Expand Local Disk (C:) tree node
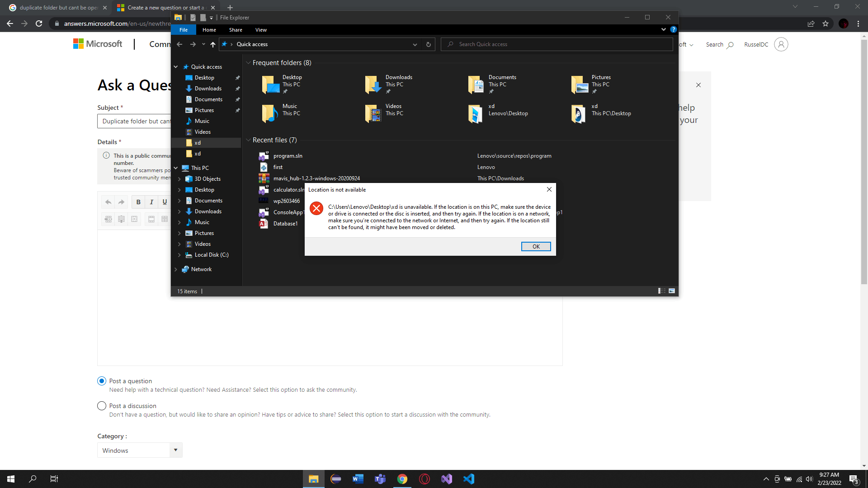This screenshot has width=868, height=488. coord(179,255)
